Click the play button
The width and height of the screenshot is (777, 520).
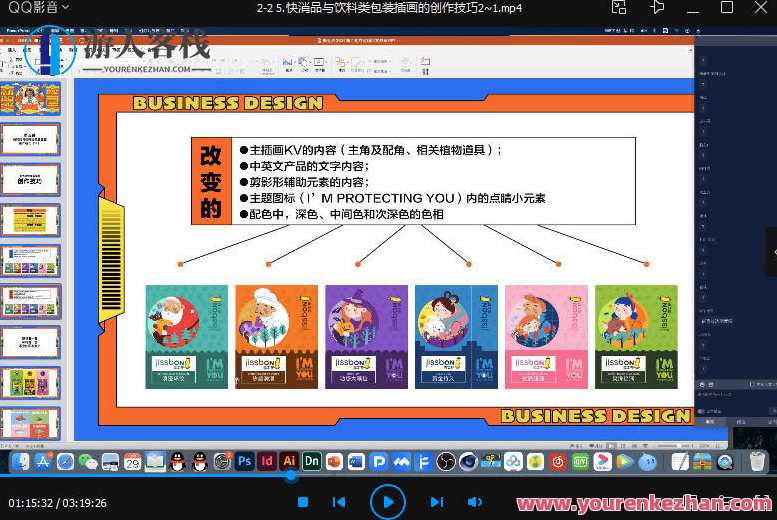pyautogui.click(x=388, y=502)
